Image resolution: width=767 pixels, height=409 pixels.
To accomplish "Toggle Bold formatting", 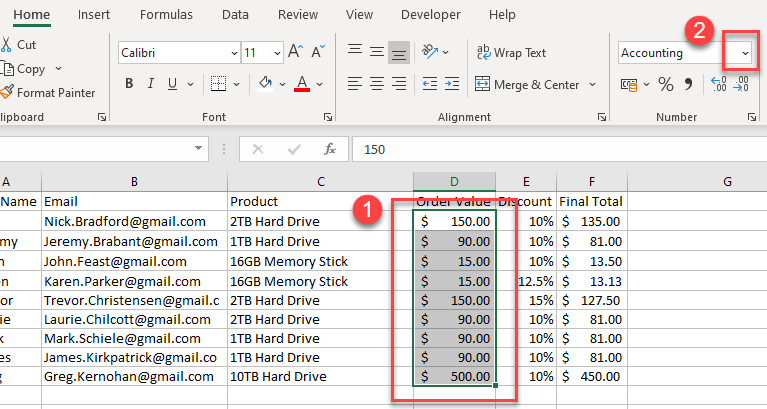I will [129, 84].
